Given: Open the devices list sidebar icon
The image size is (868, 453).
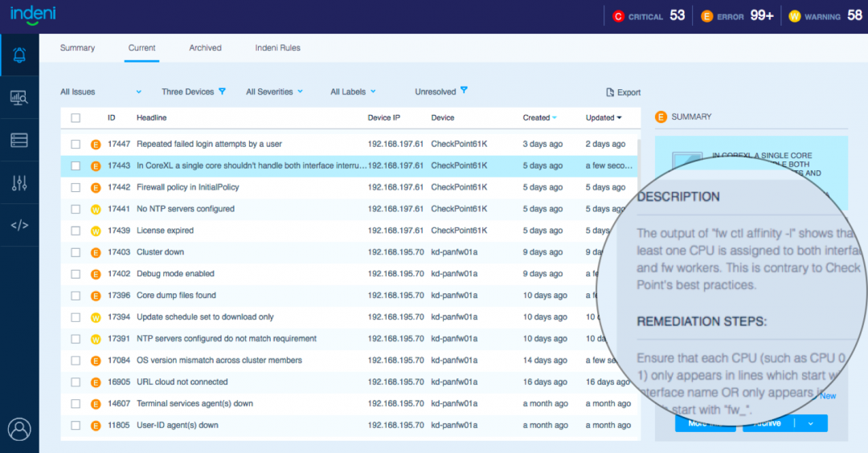Looking at the screenshot, I should (19, 140).
